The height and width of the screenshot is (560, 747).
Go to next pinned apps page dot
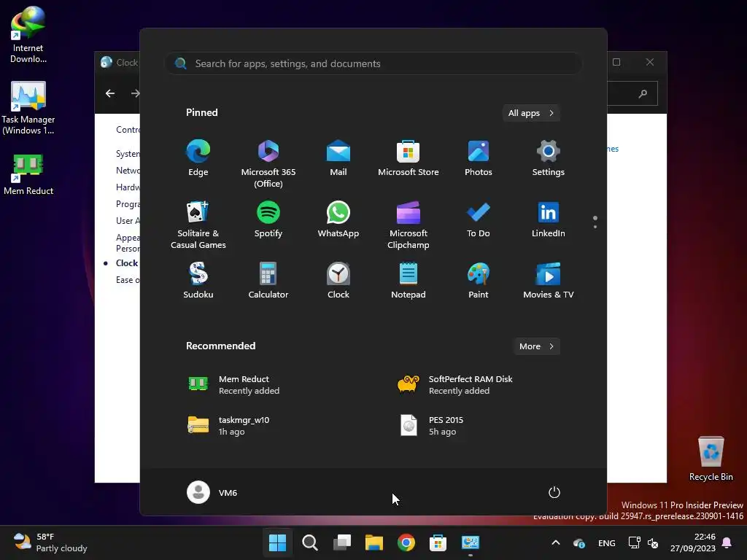[595, 227]
